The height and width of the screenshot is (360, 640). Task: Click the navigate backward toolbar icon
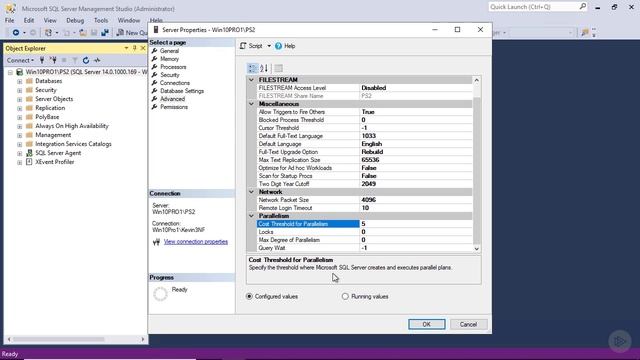point(16,33)
